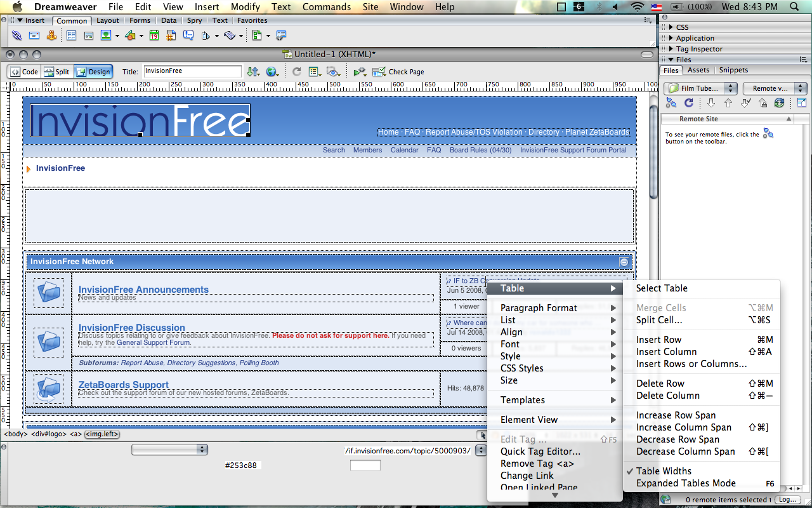
Task: Insert Server-Side Include icon
Action: pyautogui.click(x=171, y=36)
